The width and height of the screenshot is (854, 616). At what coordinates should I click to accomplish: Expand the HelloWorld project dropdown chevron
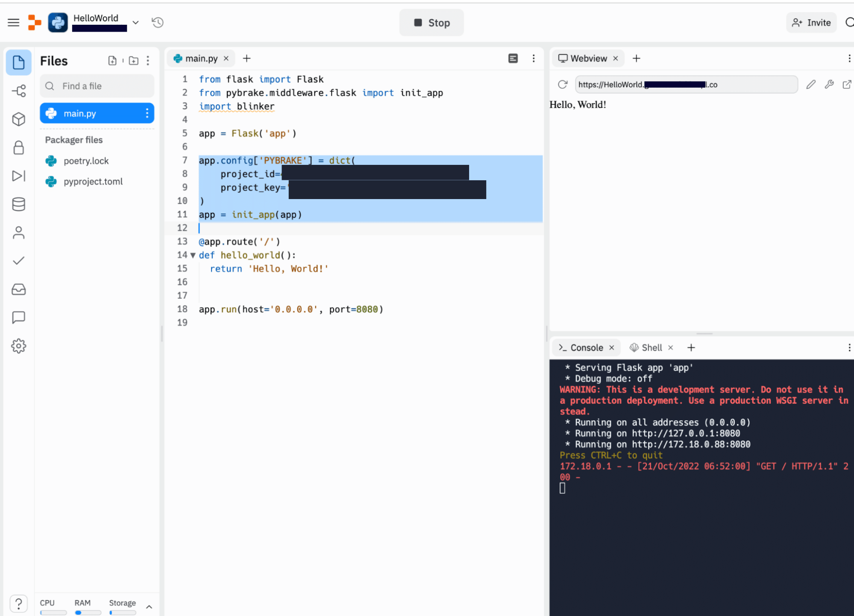pyautogui.click(x=135, y=22)
